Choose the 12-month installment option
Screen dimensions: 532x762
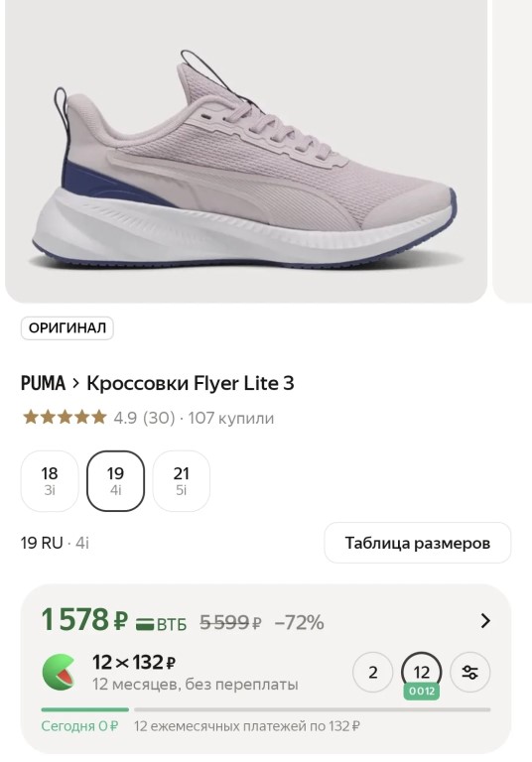[421, 673]
